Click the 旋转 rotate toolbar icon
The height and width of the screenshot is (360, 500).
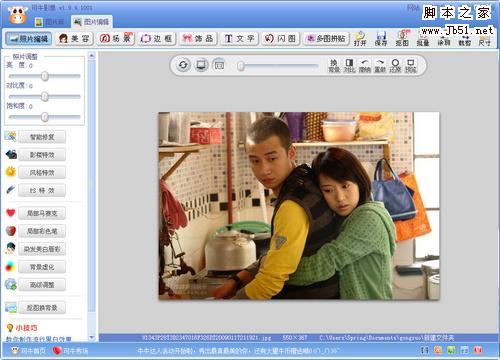click(444, 39)
